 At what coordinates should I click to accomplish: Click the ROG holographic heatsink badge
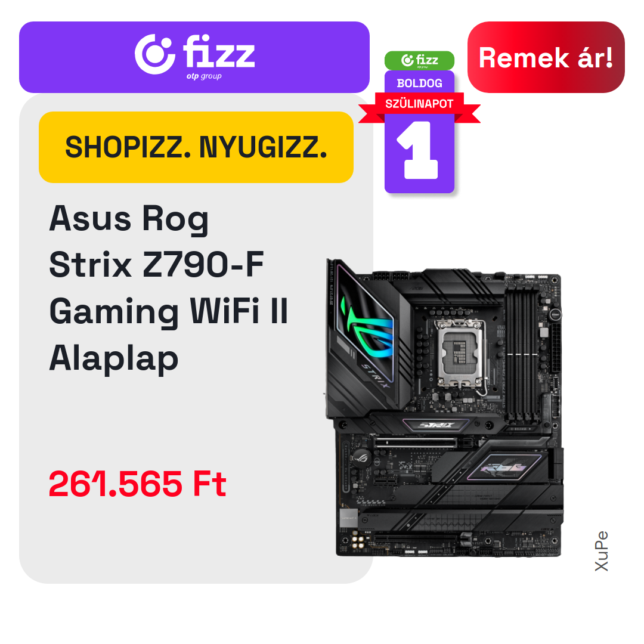(504, 467)
